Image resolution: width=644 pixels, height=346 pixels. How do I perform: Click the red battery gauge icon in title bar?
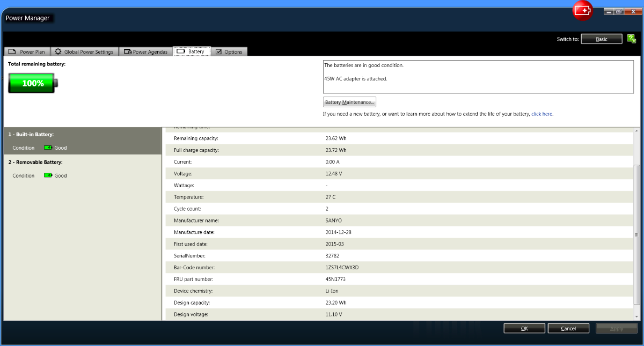tap(582, 11)
